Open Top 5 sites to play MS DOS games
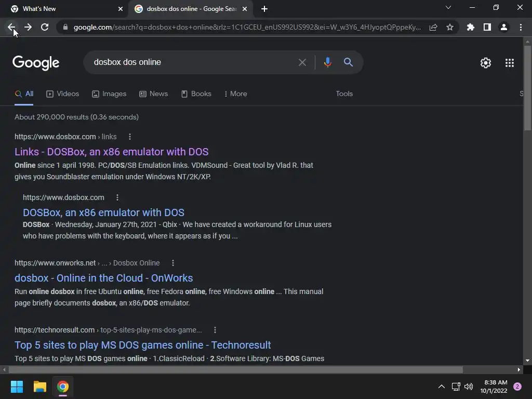 coord(143,345)
